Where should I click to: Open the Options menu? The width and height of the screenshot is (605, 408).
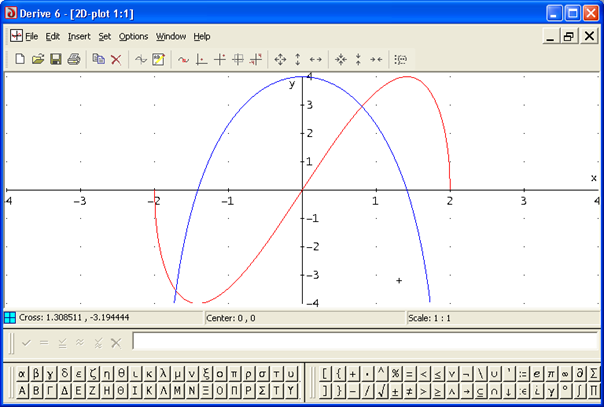pos(133,36)
